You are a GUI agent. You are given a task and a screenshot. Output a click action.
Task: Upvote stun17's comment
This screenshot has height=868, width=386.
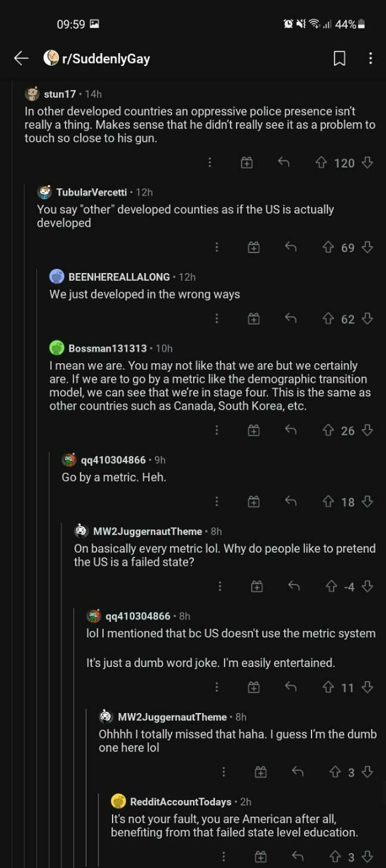coord(321,163)
